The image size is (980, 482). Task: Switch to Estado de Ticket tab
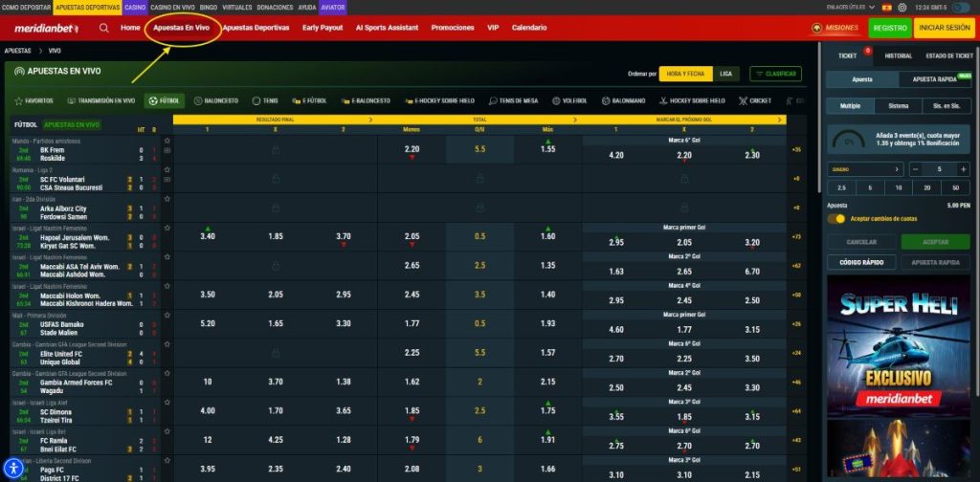(x=948, y=56)
